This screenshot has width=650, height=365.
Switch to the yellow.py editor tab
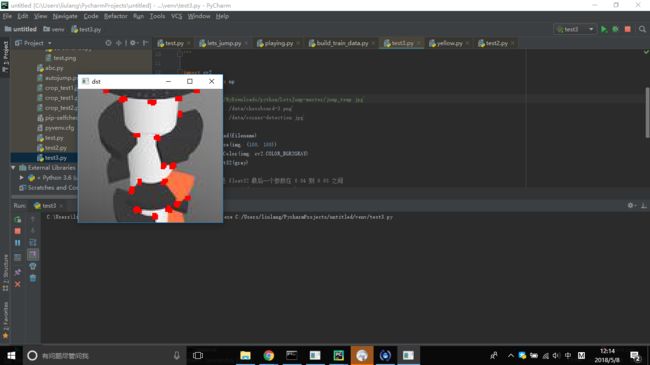coord(449,43)
